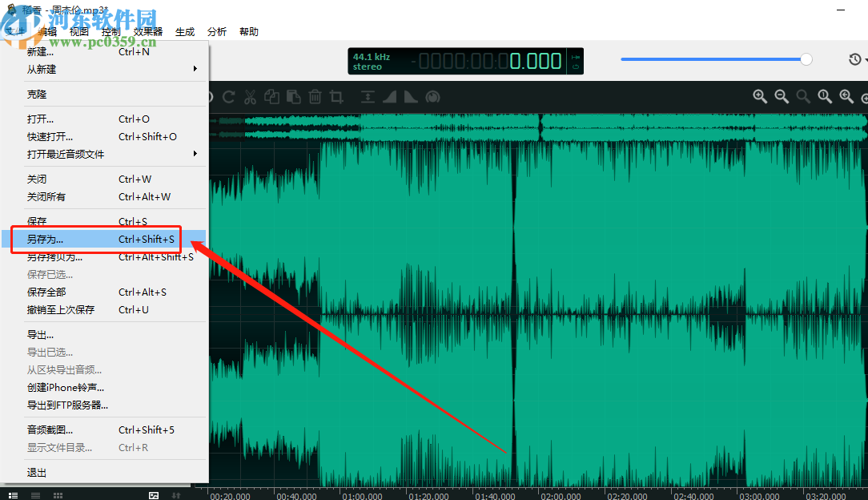868x500 pixels.
Task: Click timeline ruler at 03:00.000
Action: point(759,496)
